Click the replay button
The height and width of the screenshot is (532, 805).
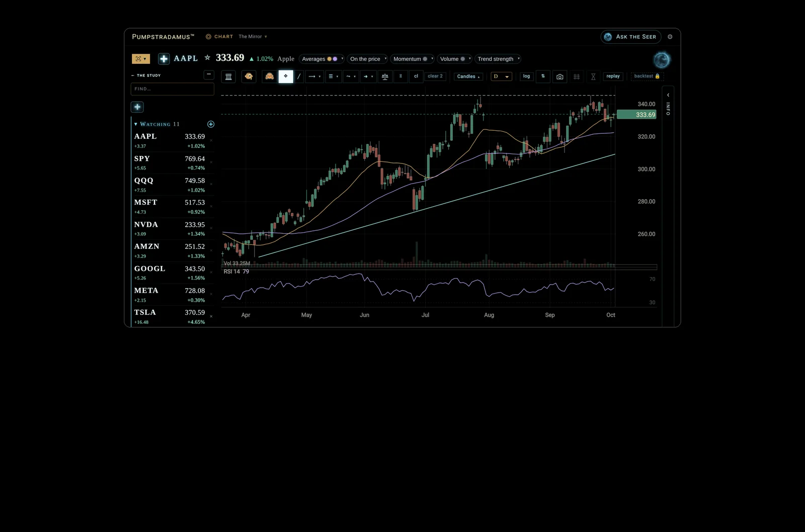(x=613, y=76)
